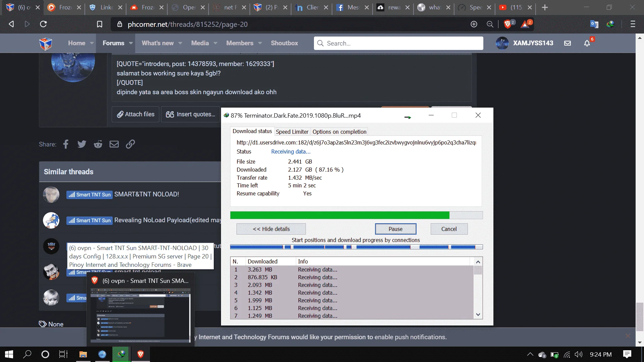The image size is (644, 362).
Task: Share thread on Facebook
Action: pyautogui.click(x=66, y=144)
